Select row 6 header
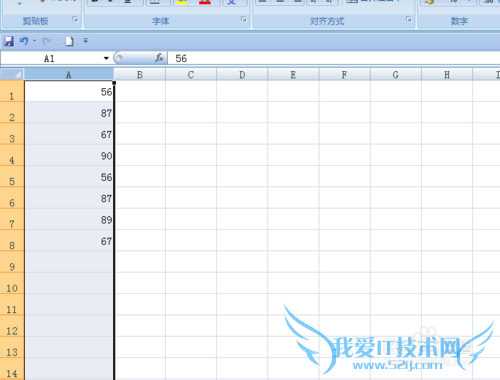 click(x=12, y=198)
